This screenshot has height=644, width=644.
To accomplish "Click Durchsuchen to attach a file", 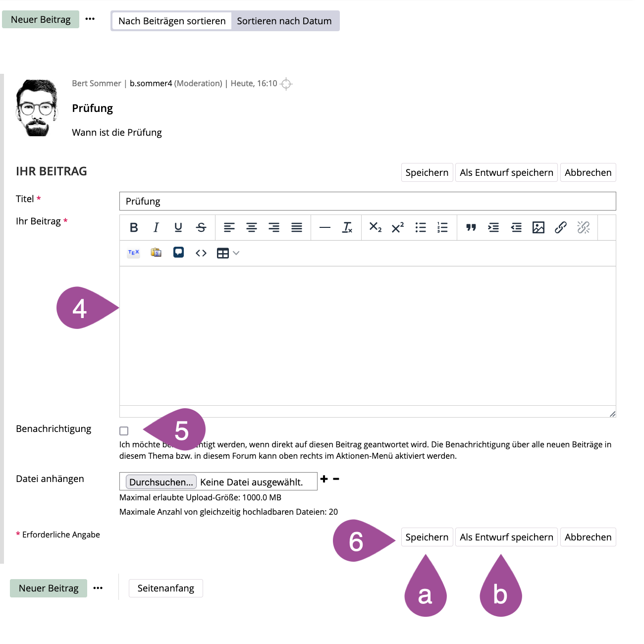I will click(x=161, y=482).
